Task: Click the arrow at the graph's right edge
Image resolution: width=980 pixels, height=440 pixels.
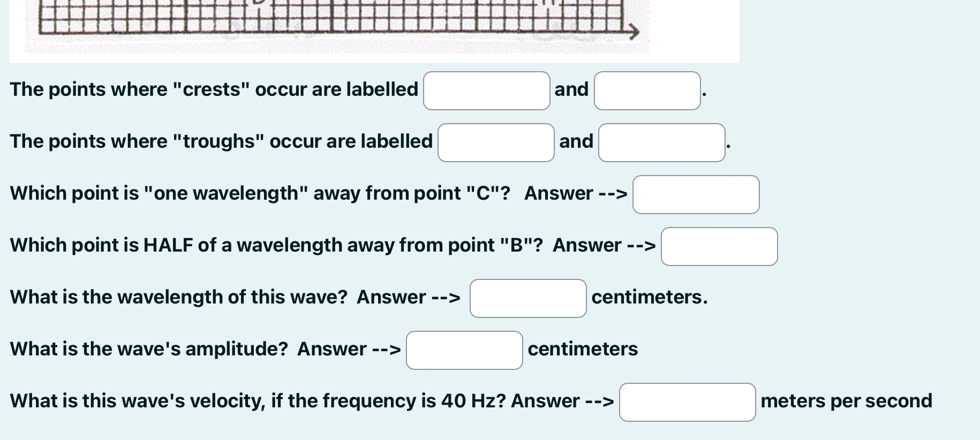Action: [634, 31]
